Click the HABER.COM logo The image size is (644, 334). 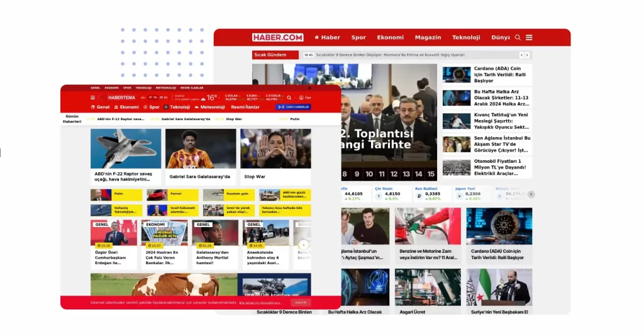277,37
